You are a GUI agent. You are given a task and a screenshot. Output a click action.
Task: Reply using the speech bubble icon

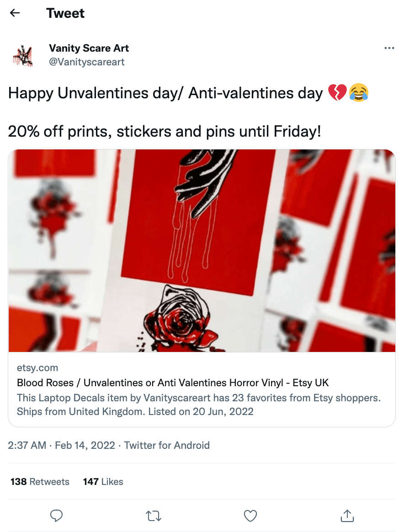56,516
